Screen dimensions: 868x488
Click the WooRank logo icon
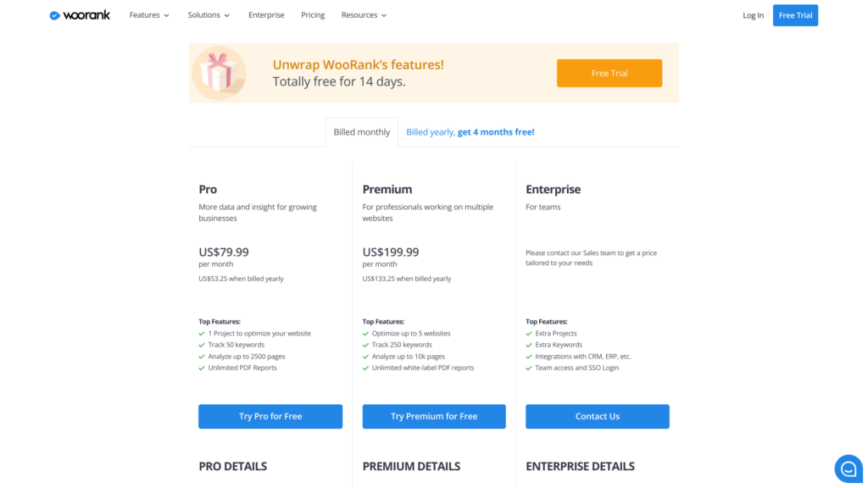pos(55,15)
